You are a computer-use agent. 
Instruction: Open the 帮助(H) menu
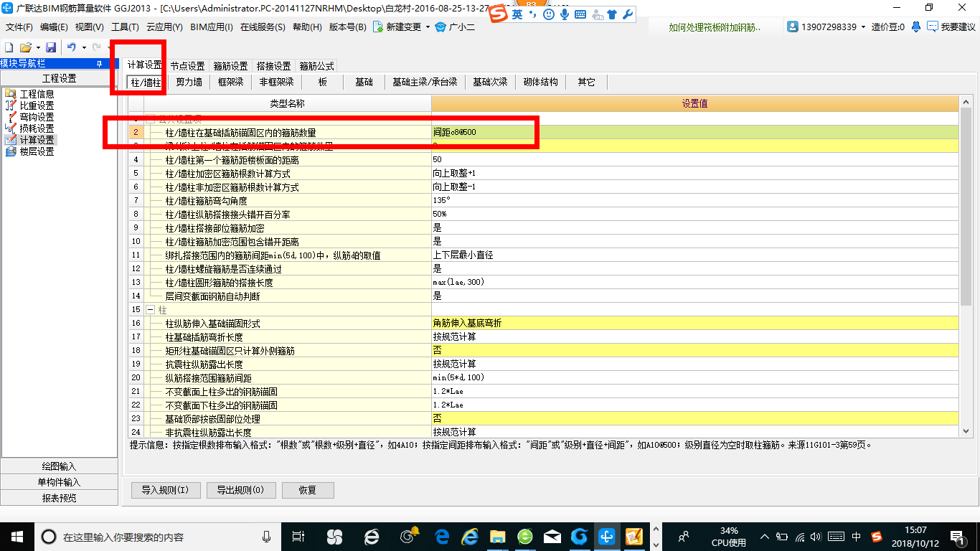(x=308, y=27)
